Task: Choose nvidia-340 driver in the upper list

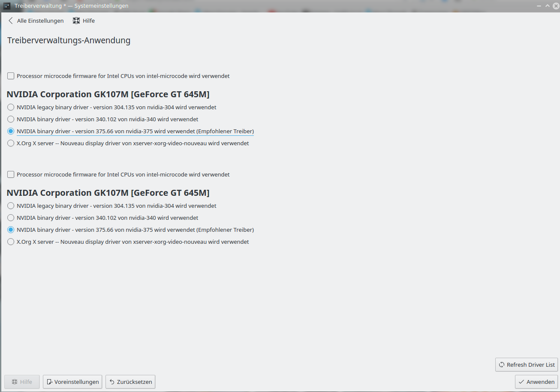Action: (11, 119)
